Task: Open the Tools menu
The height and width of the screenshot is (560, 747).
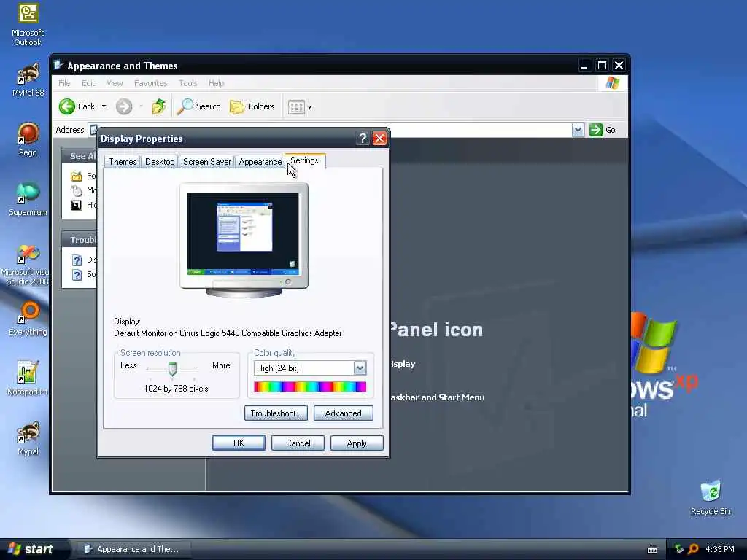Action: coord(187,83)
